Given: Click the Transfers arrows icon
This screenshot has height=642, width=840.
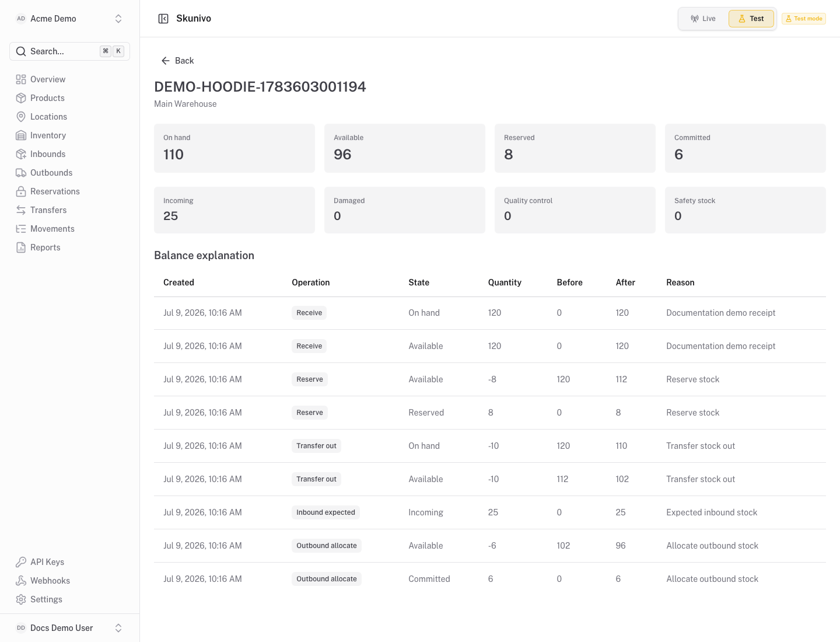Looking at the screenshot, I should (21, 210).
